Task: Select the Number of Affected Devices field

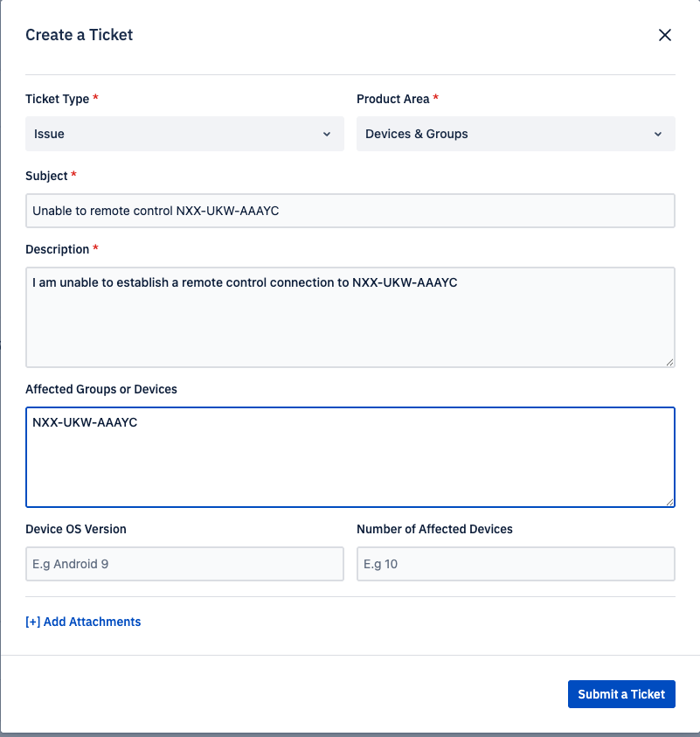Action: click(516, 564)
